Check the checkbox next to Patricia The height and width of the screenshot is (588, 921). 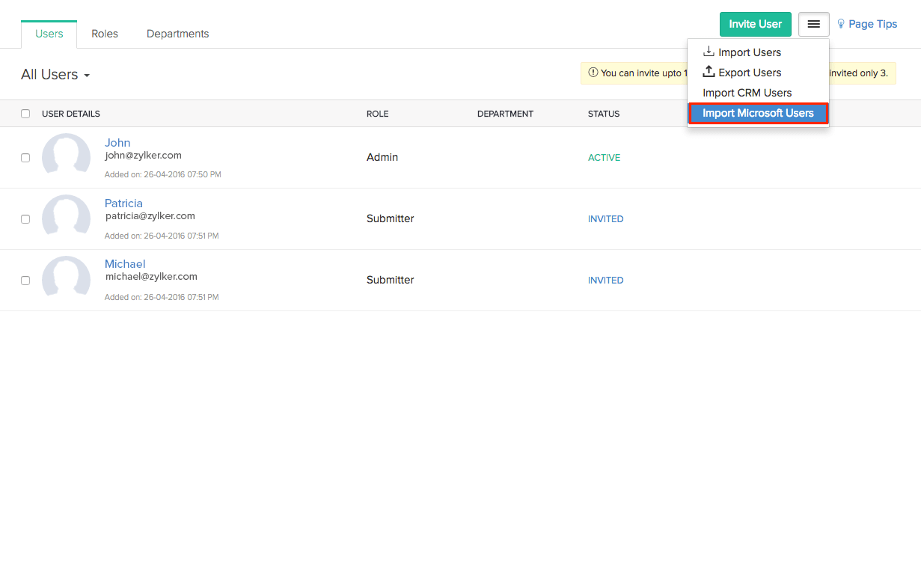[25, 218]
